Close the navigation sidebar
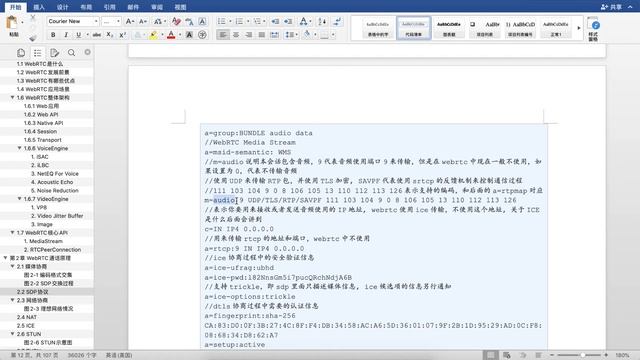This screenshot has height=360, width=640. pos(87,52)
